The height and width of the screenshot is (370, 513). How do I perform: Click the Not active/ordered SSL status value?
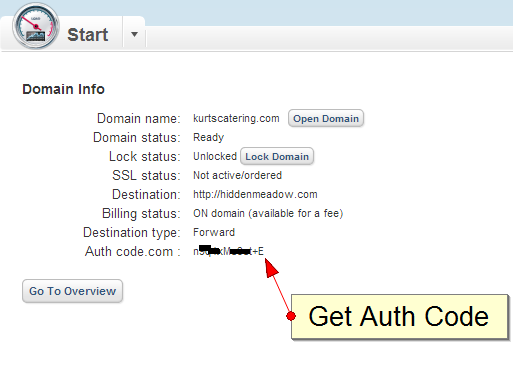click(237, 175)
